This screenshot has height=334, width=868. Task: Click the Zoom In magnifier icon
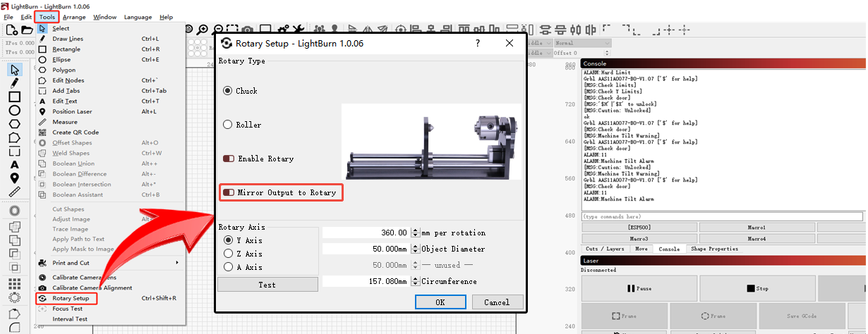pyautogui.click(x=203, y=30)
